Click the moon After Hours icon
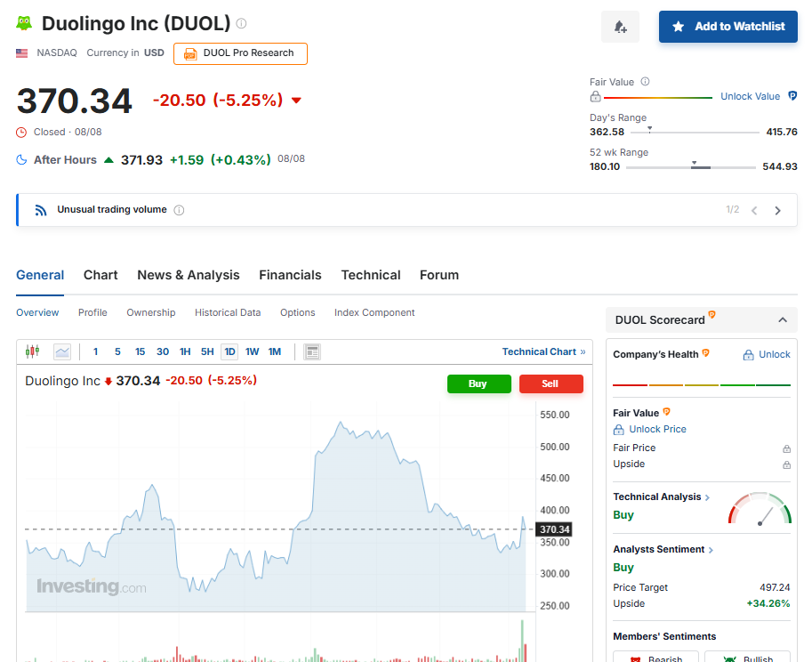812x662 pixels. tap(21, 159)
